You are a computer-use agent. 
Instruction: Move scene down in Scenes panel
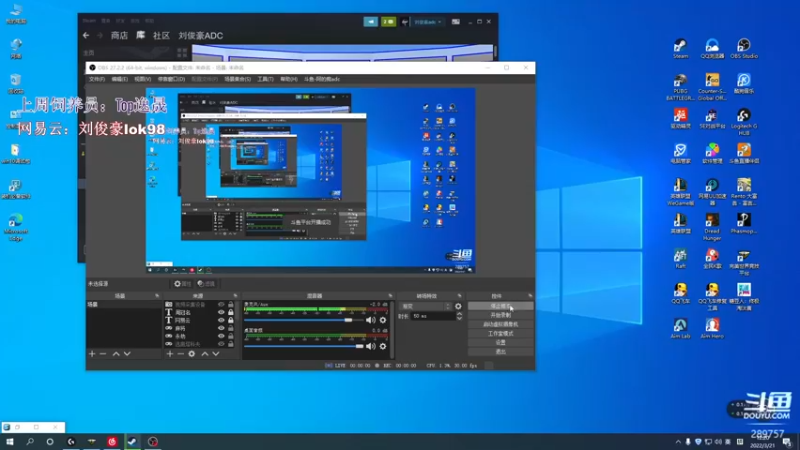pyautogui.click(x=127, y=354)
